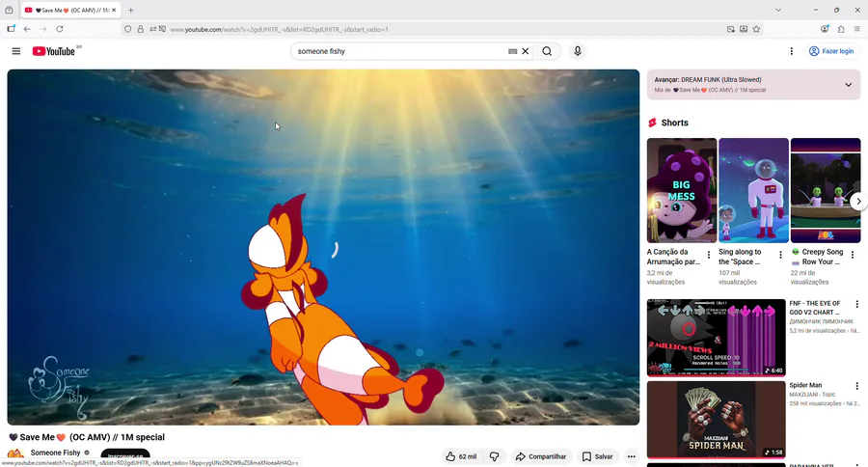This screenshot has height=467, width=868.
Task: View site security padlock information
Action: [x=141, y=29]
